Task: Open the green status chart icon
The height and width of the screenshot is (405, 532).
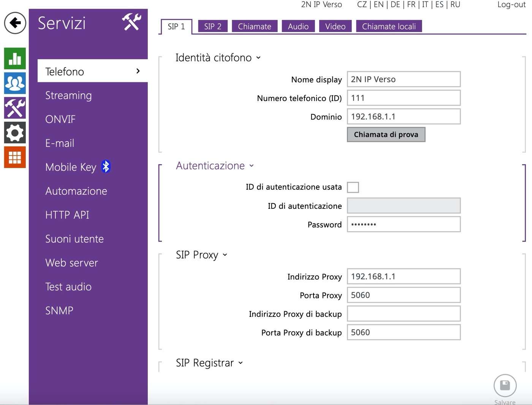Action: [15, 58]
